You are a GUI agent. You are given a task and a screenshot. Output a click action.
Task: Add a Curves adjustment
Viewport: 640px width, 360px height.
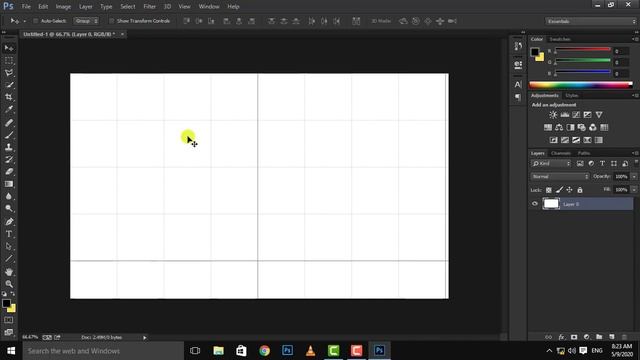click(576, 115)
